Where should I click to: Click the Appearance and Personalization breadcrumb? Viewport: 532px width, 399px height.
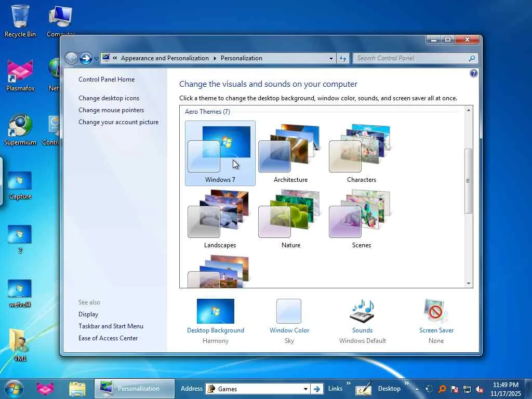pos(165,58)
